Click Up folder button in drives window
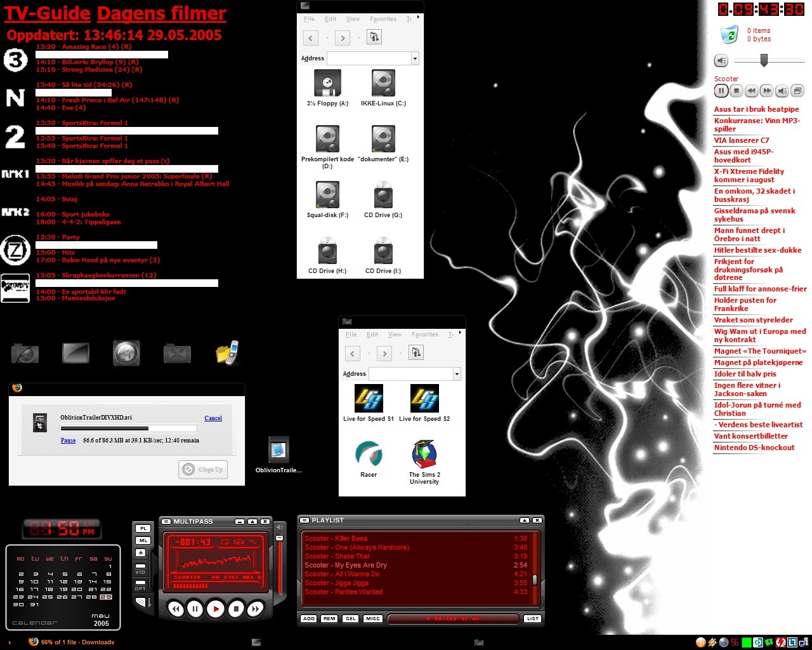Image resolution: width=812 pixels, height=650 pixels. [374, 37]
